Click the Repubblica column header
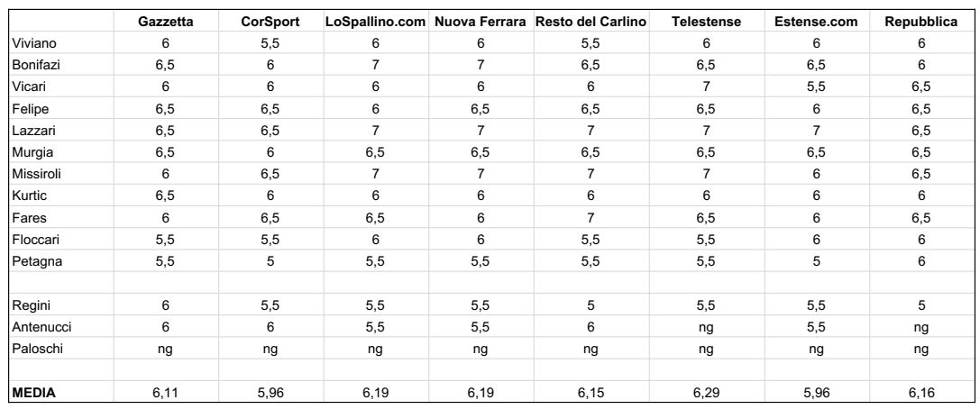 921,22
